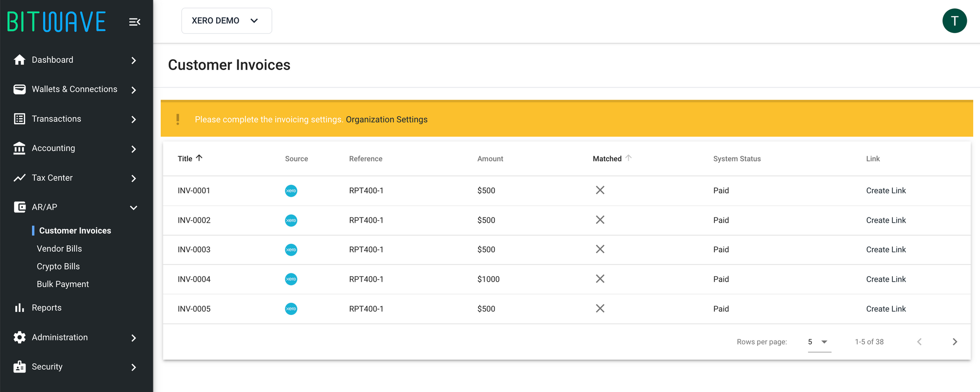Click the Source column header

296,158
